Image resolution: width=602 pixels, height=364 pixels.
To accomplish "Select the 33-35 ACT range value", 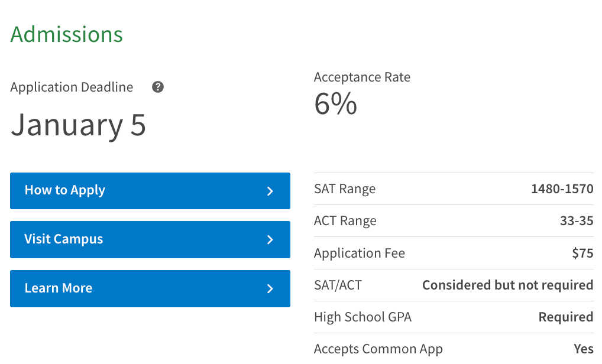I will 577,220.
